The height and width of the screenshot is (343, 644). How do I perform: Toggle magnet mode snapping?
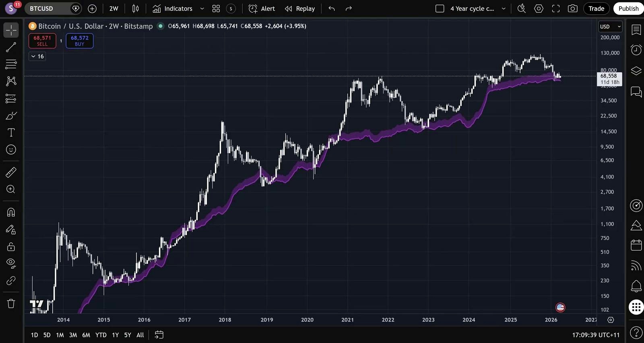11,212
